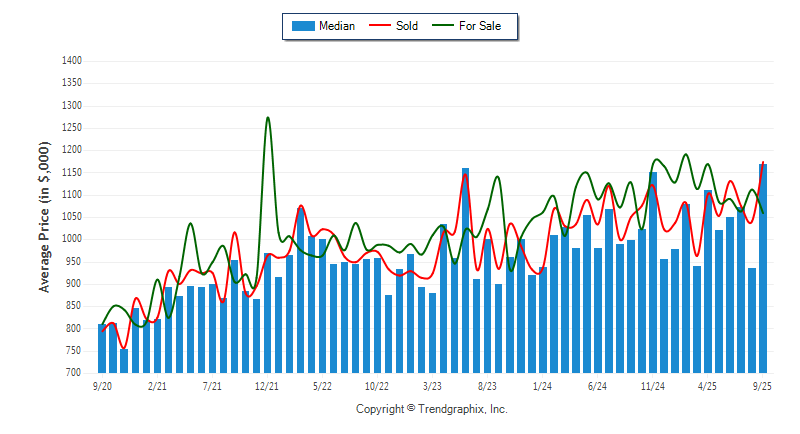800x434 pixels.
Task: Toggle the Median series legend label
Action: point(338,26)
